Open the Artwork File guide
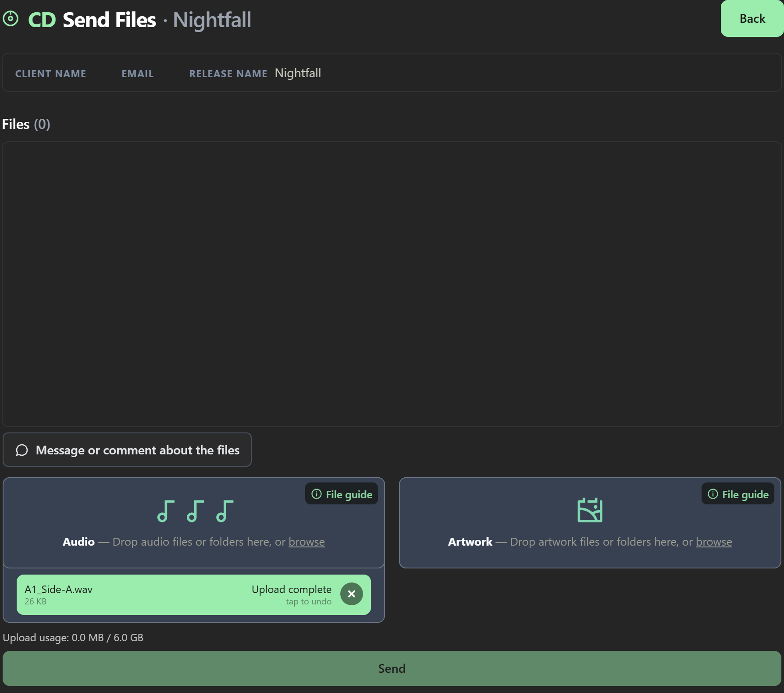The image size is (784, 693). pos(738,494)
